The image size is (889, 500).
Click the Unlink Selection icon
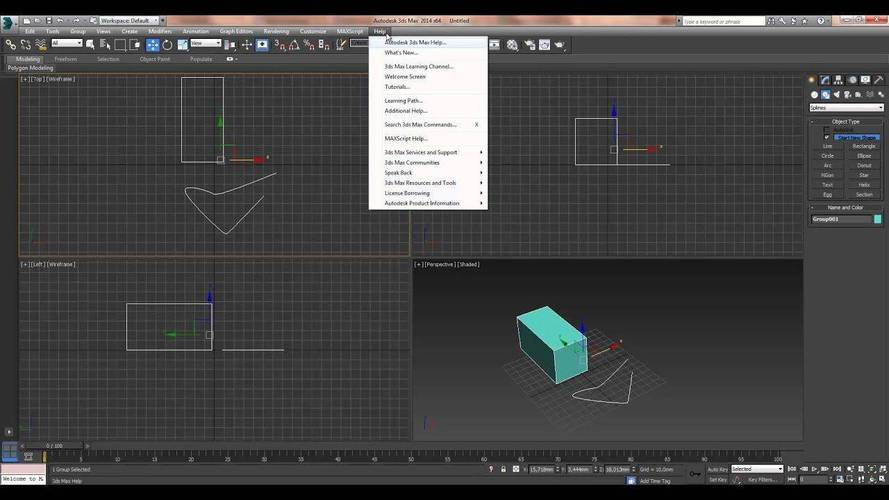coord(26,44)
